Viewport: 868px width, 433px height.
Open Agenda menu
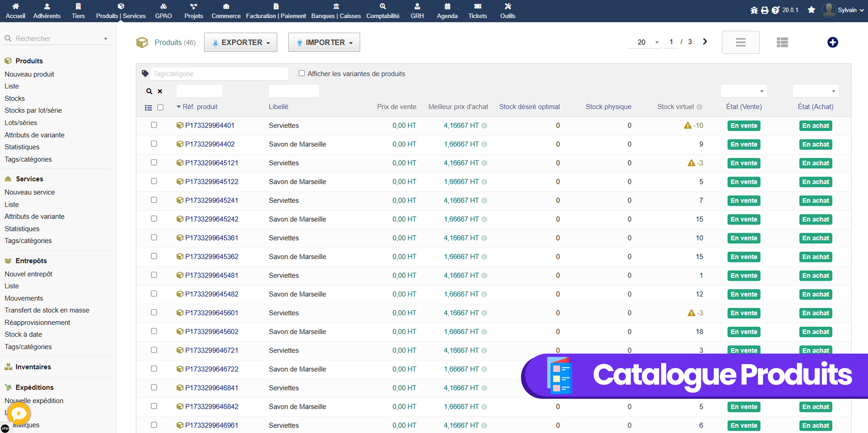(447, 11)
